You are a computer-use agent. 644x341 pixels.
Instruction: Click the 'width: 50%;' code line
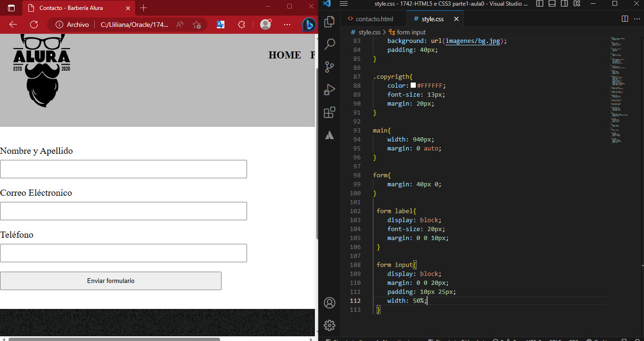(407, 300)
